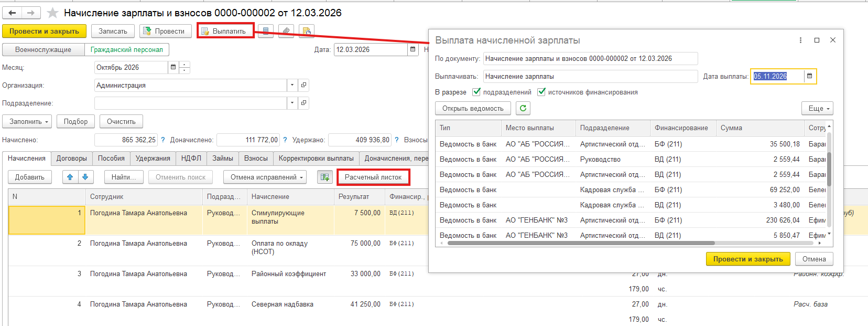868x326 pixels.
Task: Close the Выплата начисленной зарплаты dialog
Action: pos(833,40)
